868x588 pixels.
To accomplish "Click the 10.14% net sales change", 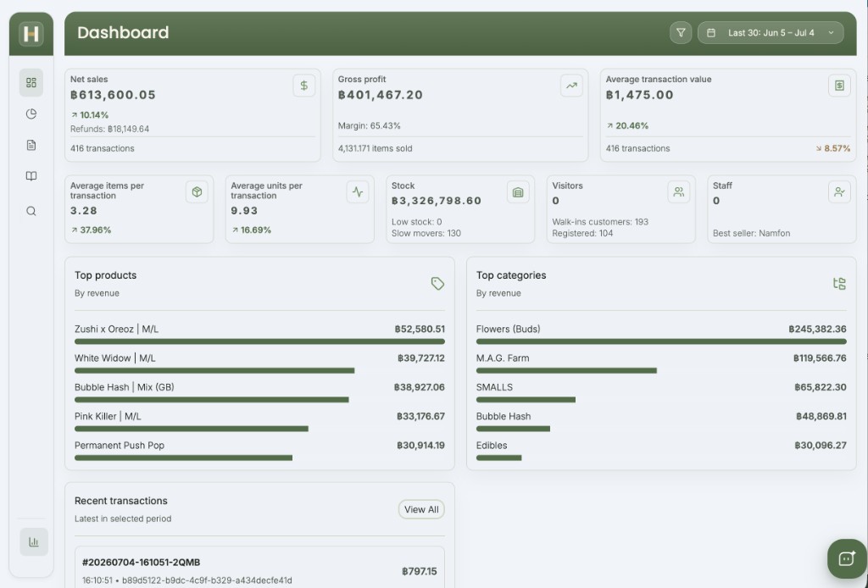I will tap(90, 115).
